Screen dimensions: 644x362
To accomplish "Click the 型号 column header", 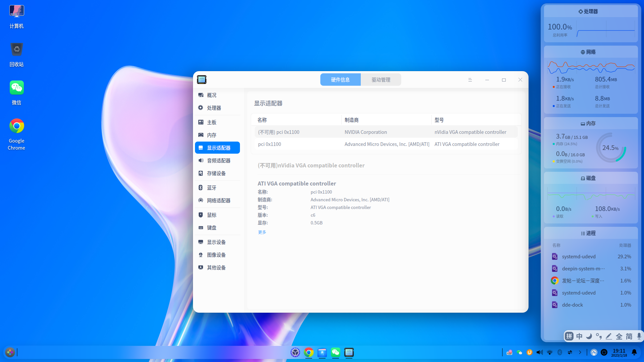I will pos(476,120).
